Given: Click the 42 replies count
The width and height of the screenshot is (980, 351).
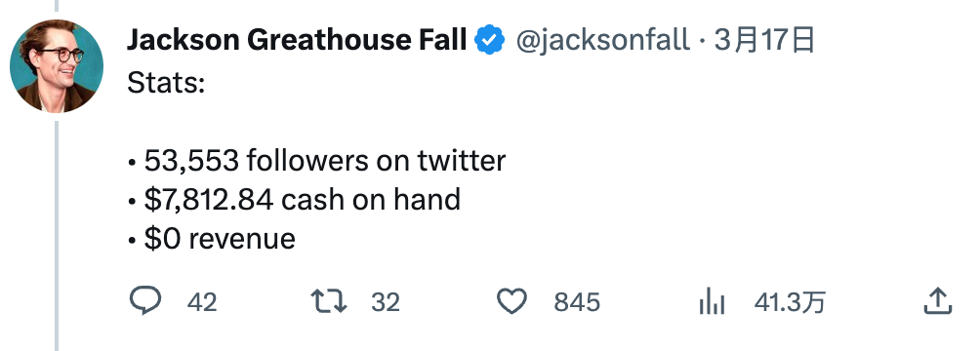Looking at the screenshot, I should pos(202,303).
